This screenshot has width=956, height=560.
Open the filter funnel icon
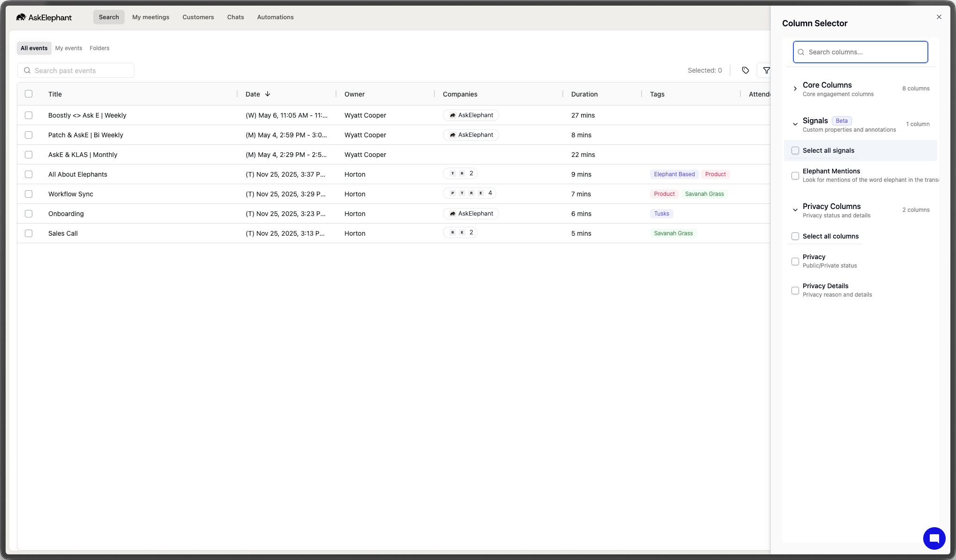click(766, 70)
